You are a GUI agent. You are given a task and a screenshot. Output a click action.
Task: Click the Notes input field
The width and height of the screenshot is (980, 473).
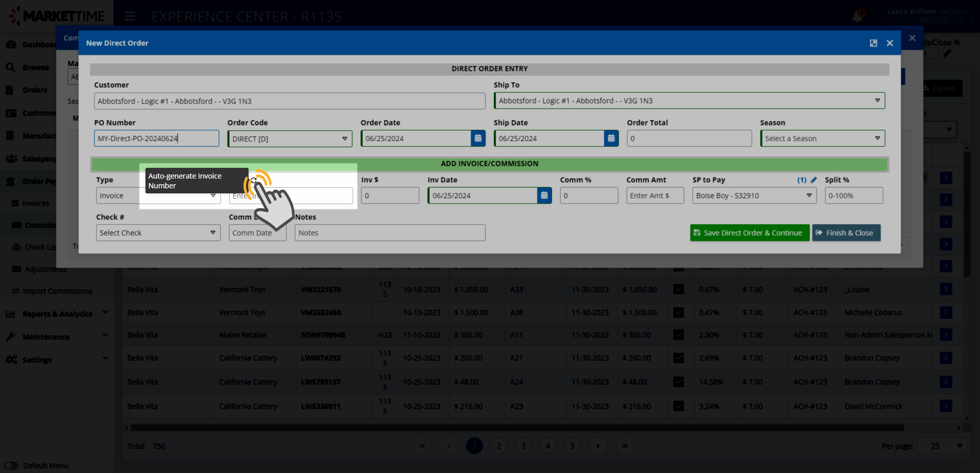pos(390,233)
